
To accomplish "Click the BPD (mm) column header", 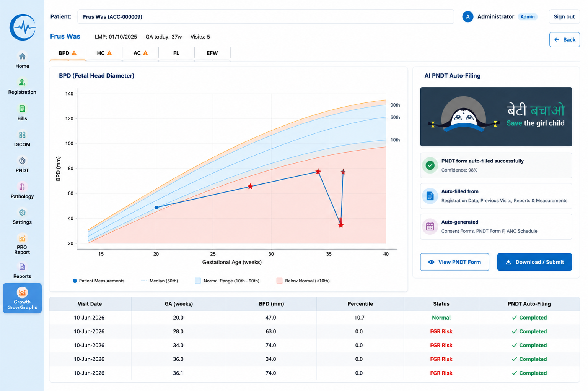I will point(271,304).
